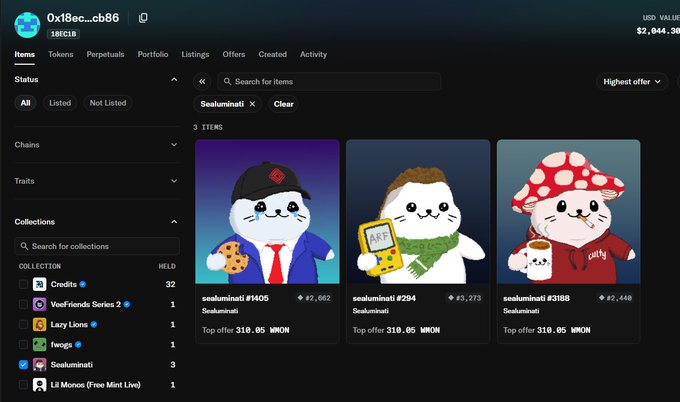Screen dimensions: 680x402
Task: Open the Tokens tab
Action: pos(61,54)
